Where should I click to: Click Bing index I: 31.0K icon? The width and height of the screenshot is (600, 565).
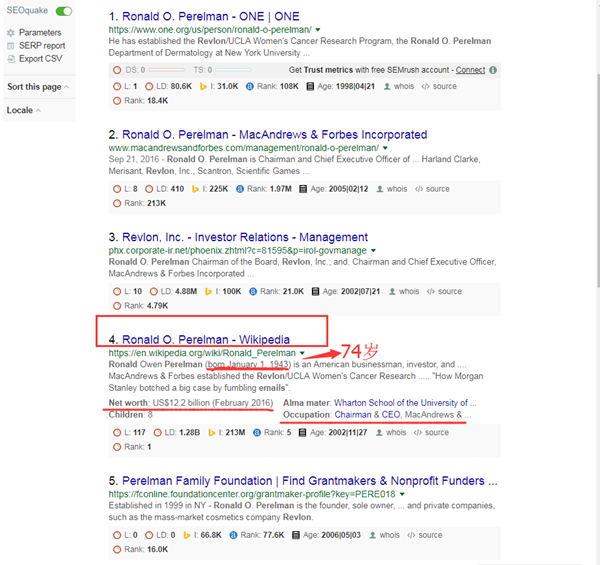[203, 86]
